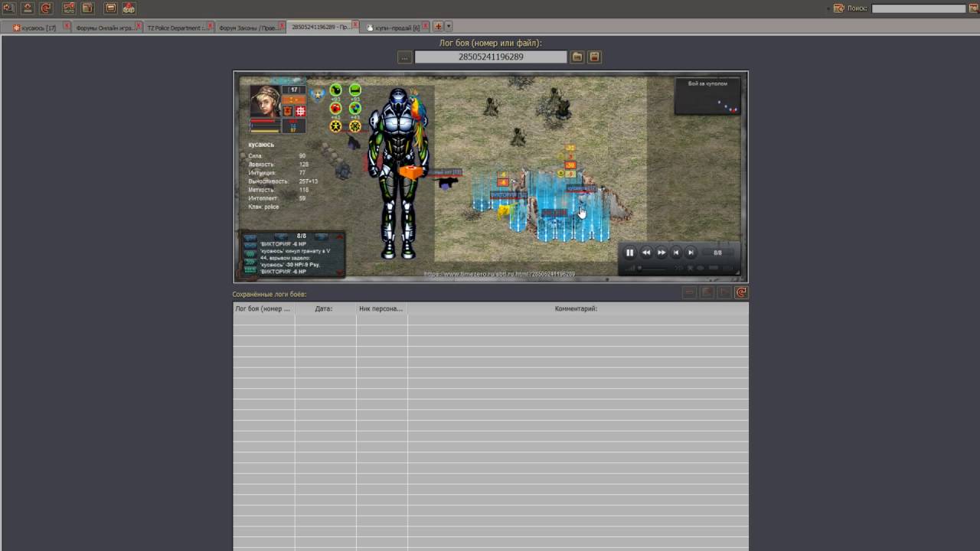Rewind the battle replay
This screenshot has width=980, height=551.
[x=646, y=253]
